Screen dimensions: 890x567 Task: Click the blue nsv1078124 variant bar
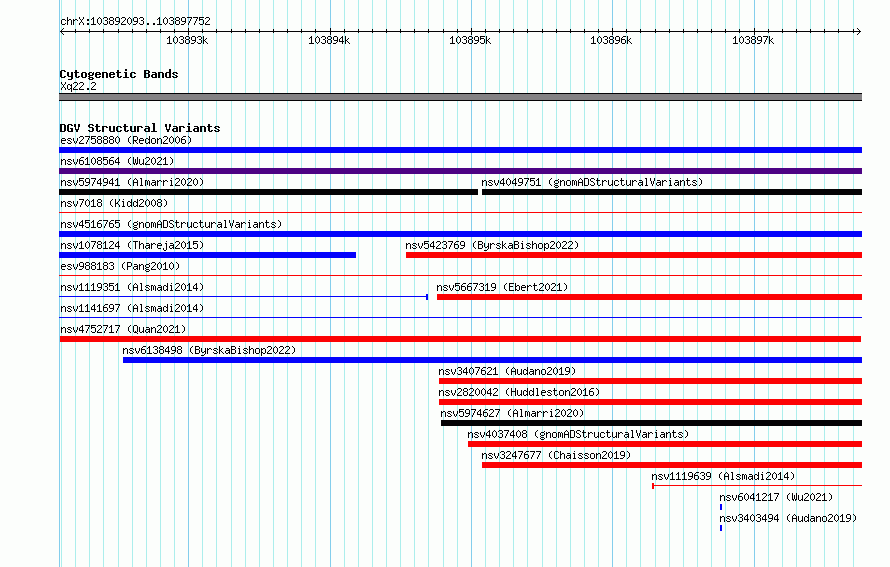pos(208,255)
